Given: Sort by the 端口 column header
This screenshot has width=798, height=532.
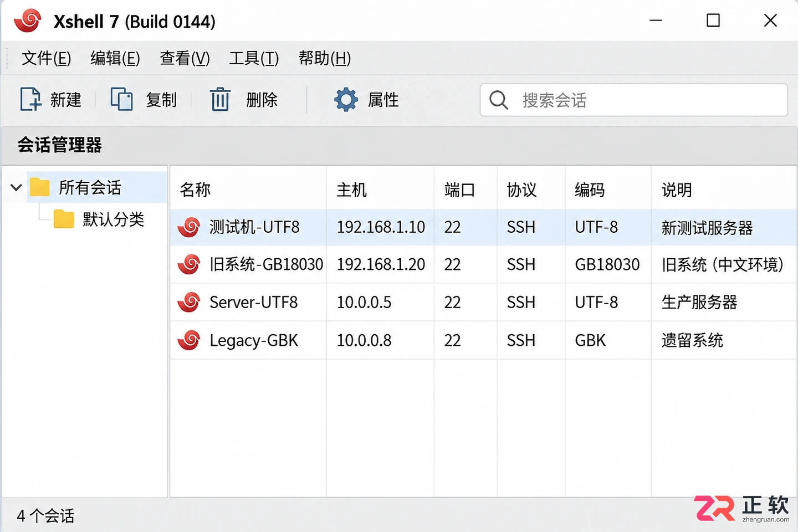Looking at the screenshot, I should point(460,190).
